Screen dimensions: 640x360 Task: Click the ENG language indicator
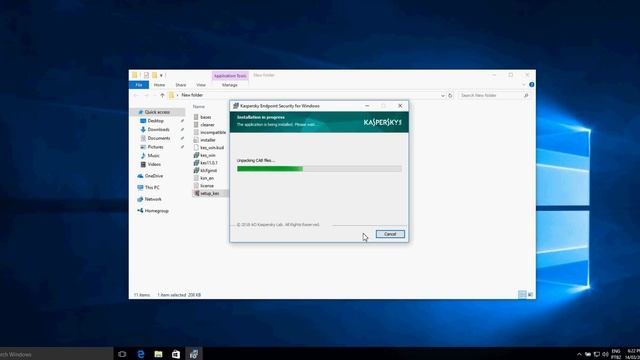click(x=616, y=351)
